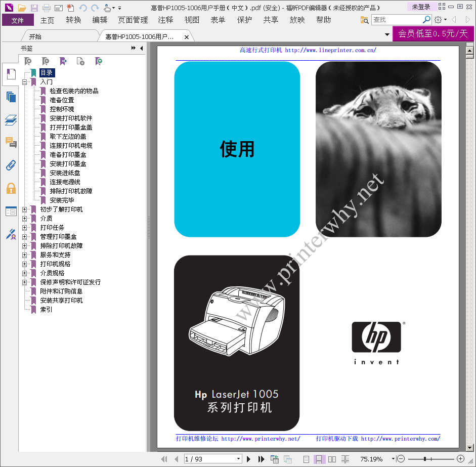Select the 安装打印机软件 bookmark
The width and height of the screenshot is (476, 467).
[x=71, y=118]
